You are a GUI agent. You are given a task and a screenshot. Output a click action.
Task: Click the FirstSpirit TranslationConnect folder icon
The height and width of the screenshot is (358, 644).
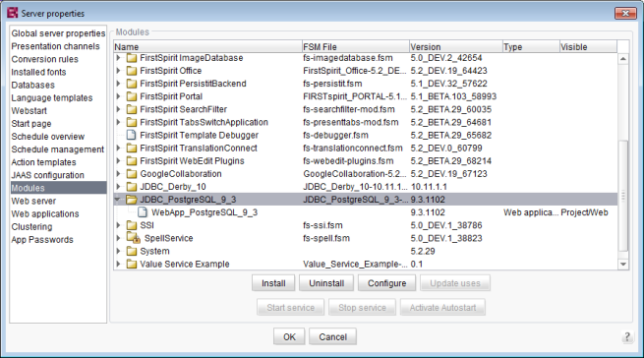(132, 148)
